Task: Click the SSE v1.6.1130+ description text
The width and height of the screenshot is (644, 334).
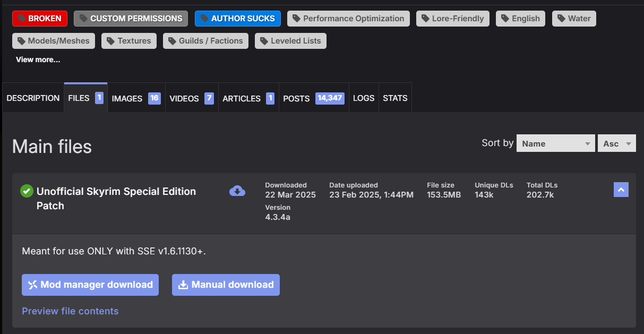Action: click(x=114, y=251)
